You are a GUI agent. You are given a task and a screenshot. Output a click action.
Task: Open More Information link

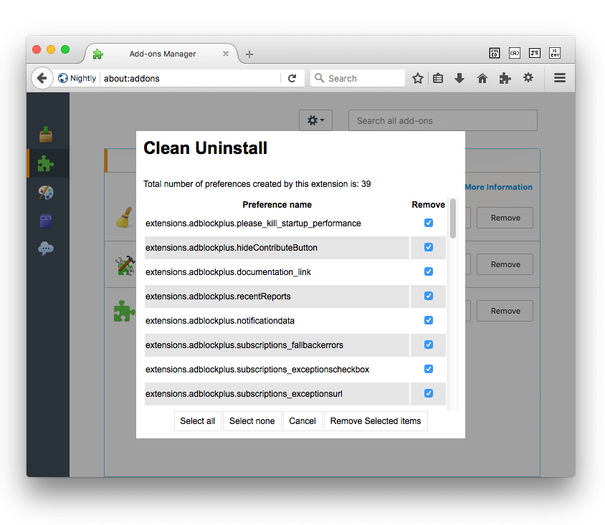(x=498, y=187)
